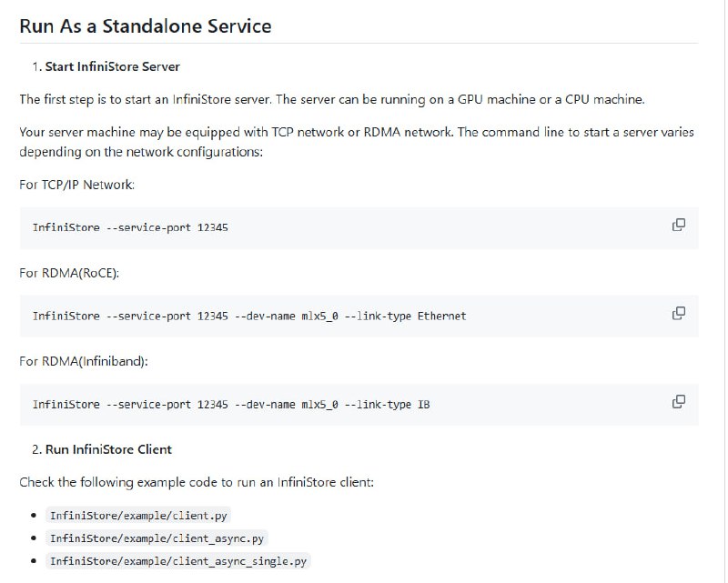Click the copy icon beside InfiniStore --service-port 12345

pyautogui.click(x=677, y=225)
